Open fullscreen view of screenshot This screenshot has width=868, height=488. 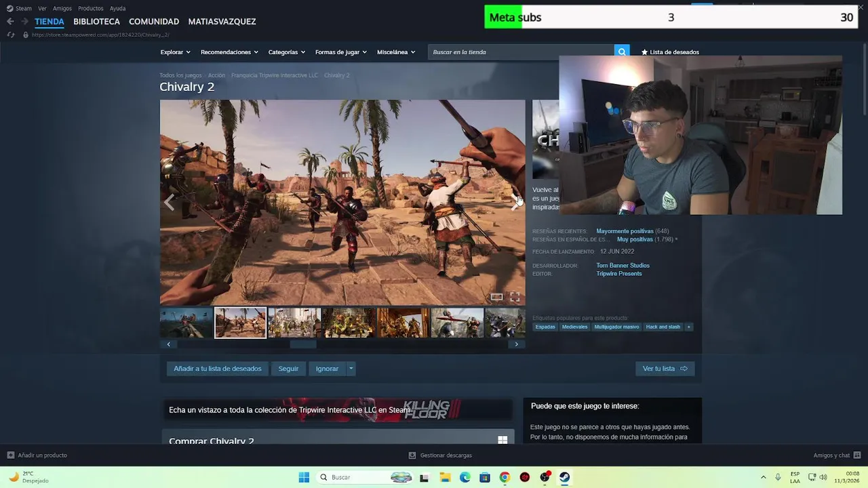pyautogui.click(x=515, y=298)
